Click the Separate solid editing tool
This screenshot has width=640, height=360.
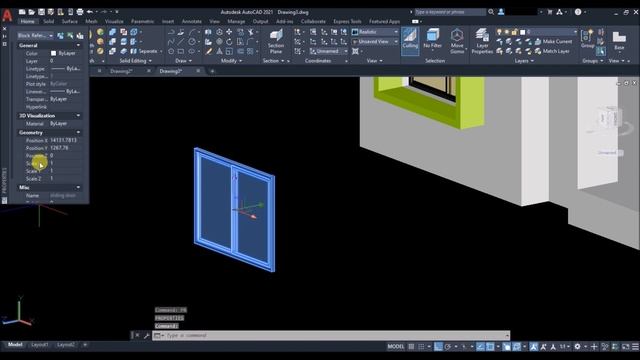[144, 51]
